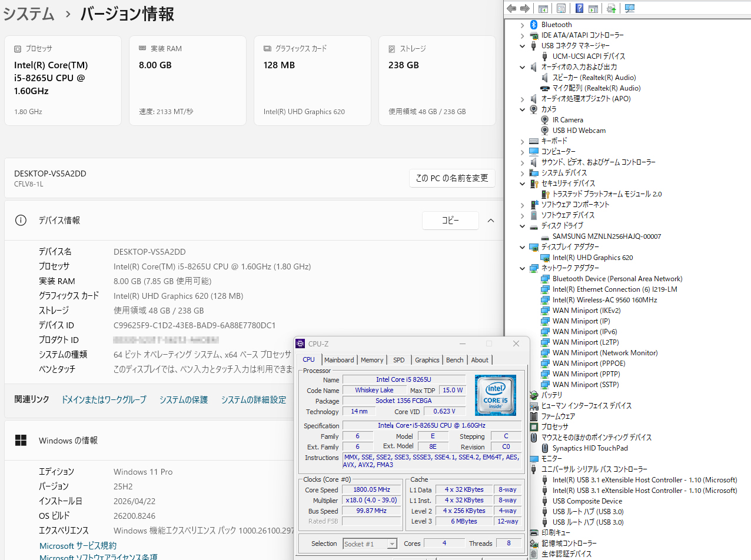Click the コピー button for device info
751x560 pixels.
tap(450, 221)
